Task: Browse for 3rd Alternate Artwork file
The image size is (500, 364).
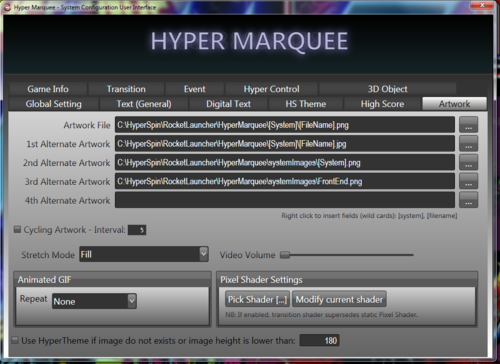Action: click(468, 181)
